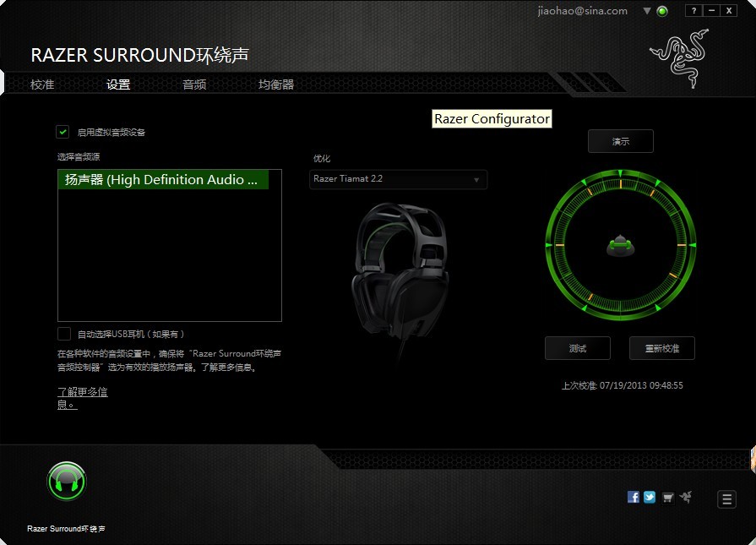The width and height of the screenshot is (756, 545).
Task: Open the help question mark button
Action: tap(693, 11)
